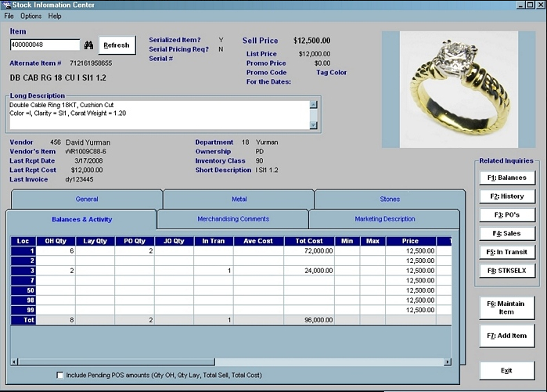Click the binoculars item search icon

[88, 45]
